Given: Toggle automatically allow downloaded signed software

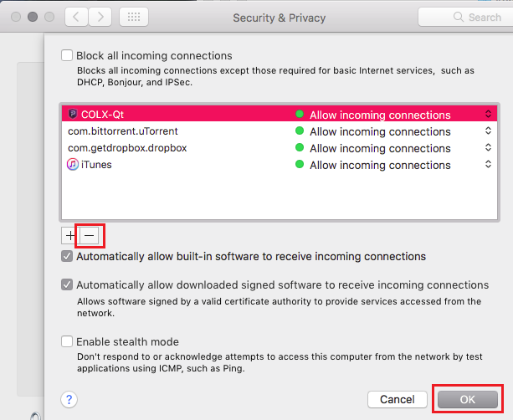Looking at the screenshot, I should pos(67,285).
